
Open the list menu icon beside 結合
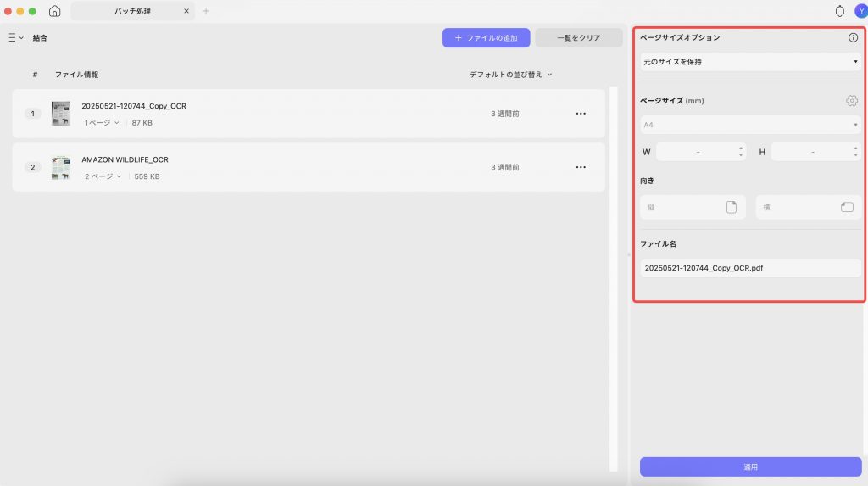tap(15, 37)
